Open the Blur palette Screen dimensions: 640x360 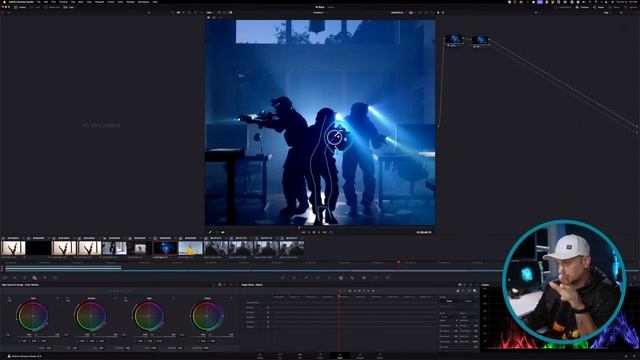click(353, 278)
